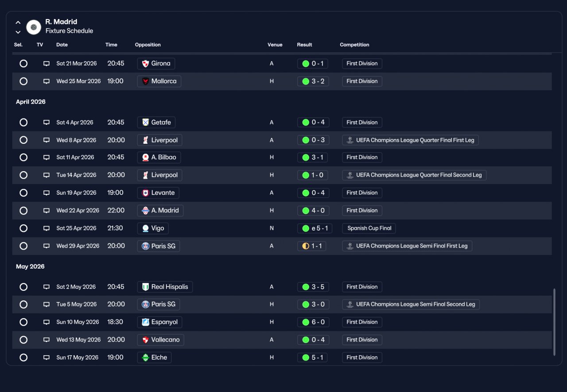
Task: Select the radio button for the Vallecano fixture
Action: click(x=23, y=340)
